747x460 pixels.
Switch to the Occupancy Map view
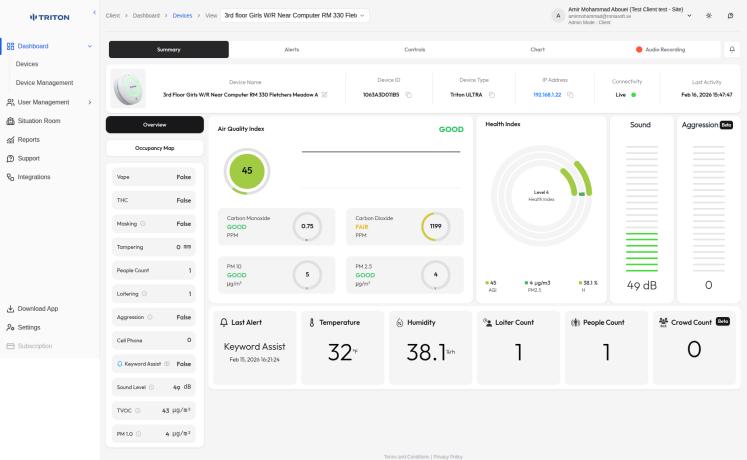tap(155, 148)
